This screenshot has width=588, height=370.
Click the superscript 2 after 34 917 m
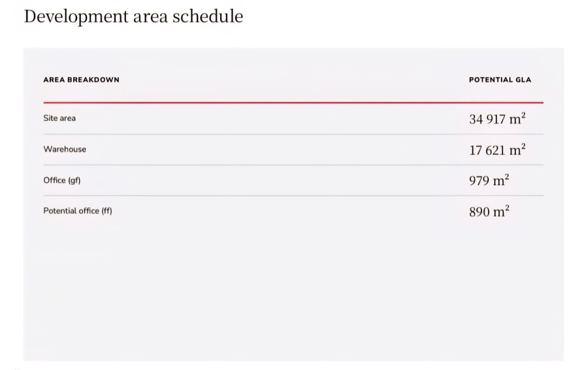click(x=523, y=115)
